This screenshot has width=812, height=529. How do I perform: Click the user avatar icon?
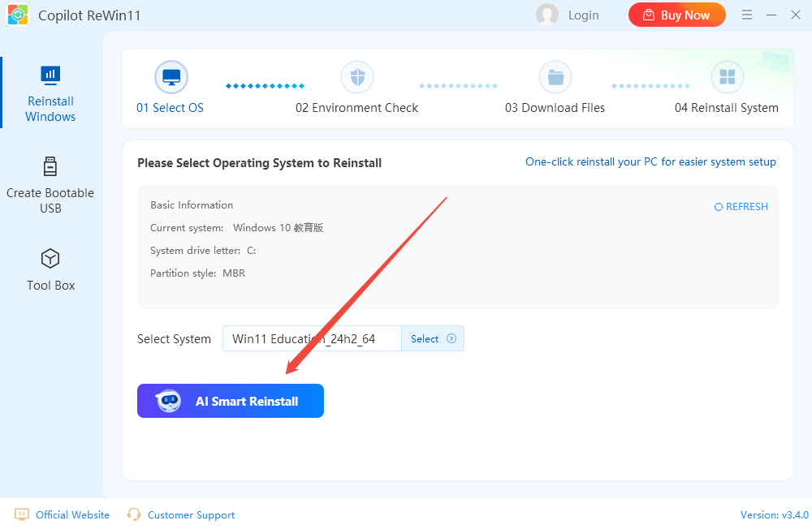click(547, 15)
